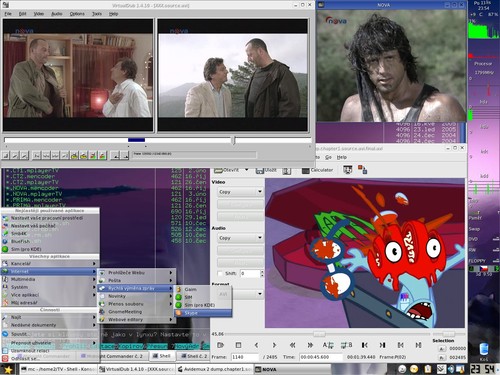
Task: Click the Avidemux timeline slider handle
Action: coord(319,334)
